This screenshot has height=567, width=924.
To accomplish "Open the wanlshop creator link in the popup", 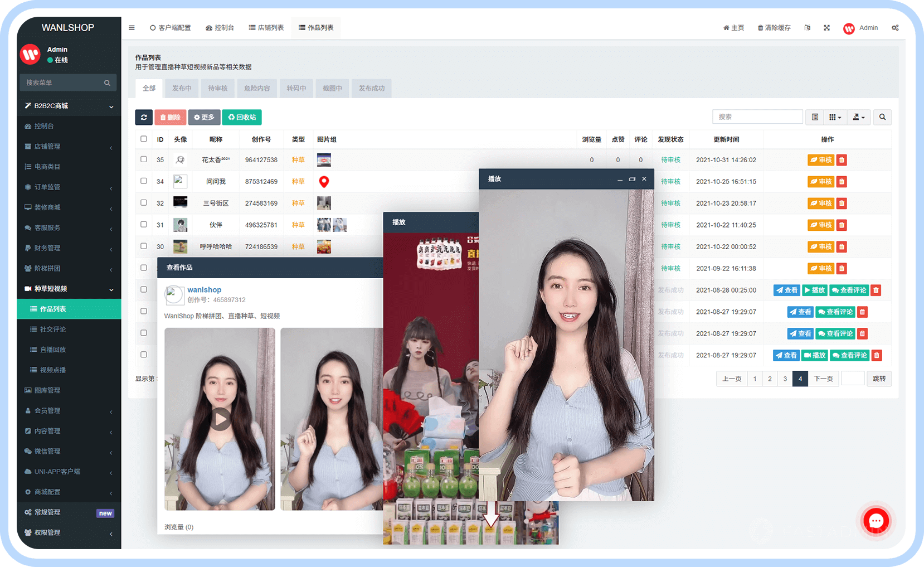I will (205, 289).
